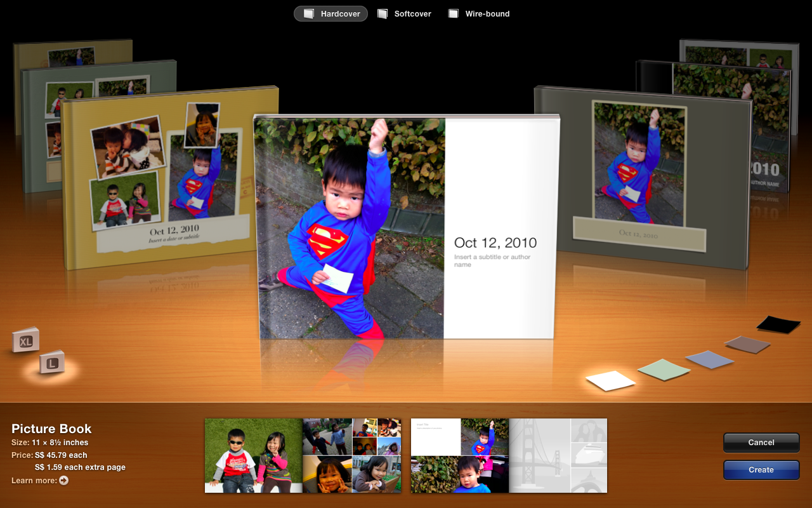Select the L book size icon
This screenshot has width=812, height=508.
coord(52,363)
